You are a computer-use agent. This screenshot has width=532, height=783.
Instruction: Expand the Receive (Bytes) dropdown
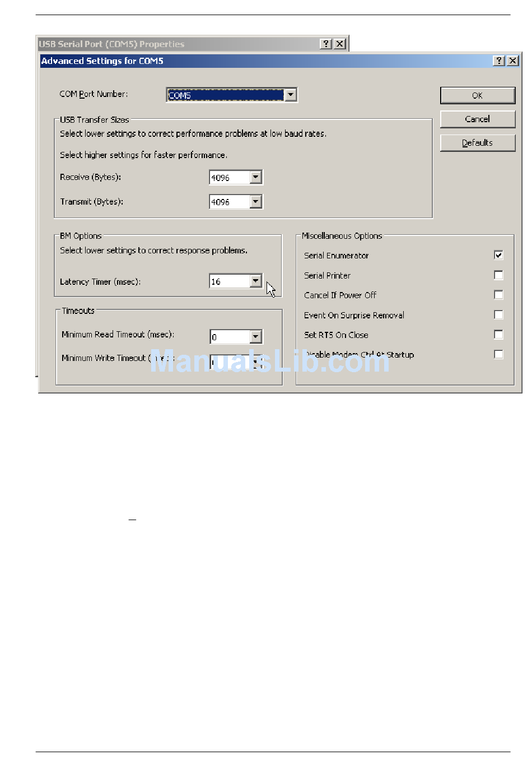pos(255,177)
